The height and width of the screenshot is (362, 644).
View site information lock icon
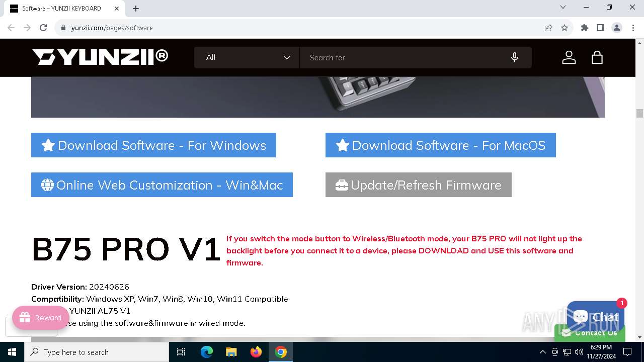(x=63, y=28)
